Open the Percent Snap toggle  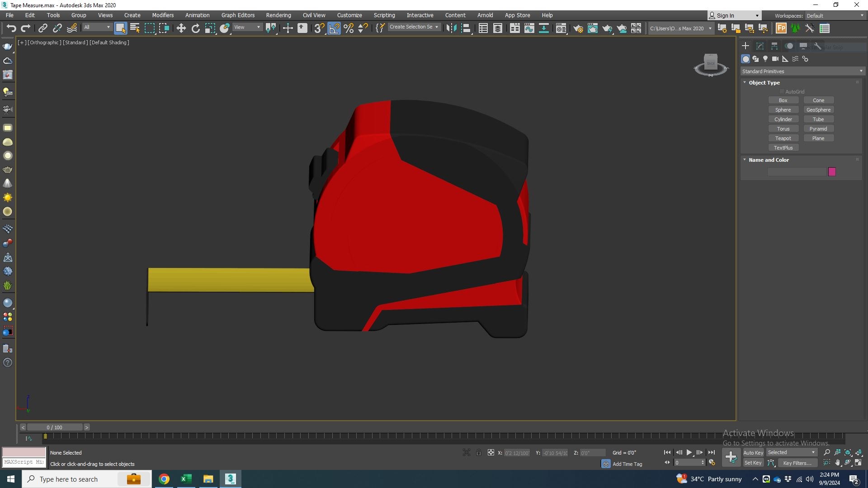tap(349, 28)
